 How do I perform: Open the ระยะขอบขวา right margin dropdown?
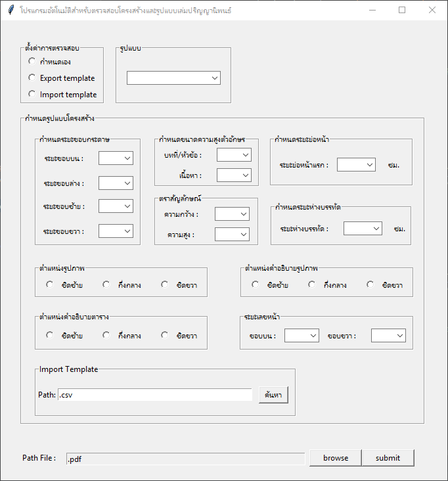pyautogui.click(x=116, y=231)
